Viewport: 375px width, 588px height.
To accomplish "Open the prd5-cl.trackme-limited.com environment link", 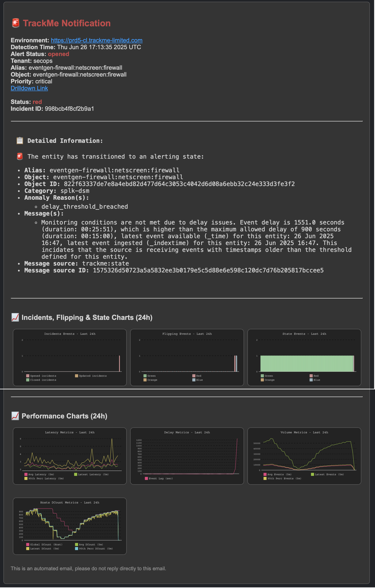I will click(x=97, y=40).
